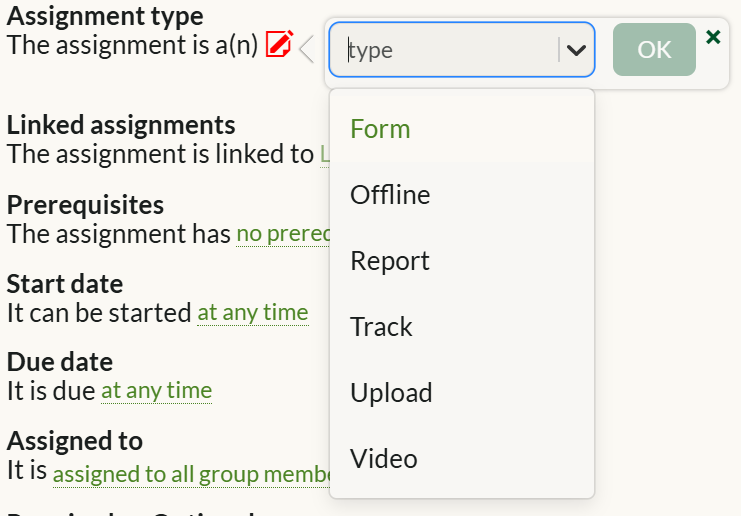Viewport: 741px width, 516px height.
Task: Click the 'no prerequisites' link
Action: coord(283,234)
